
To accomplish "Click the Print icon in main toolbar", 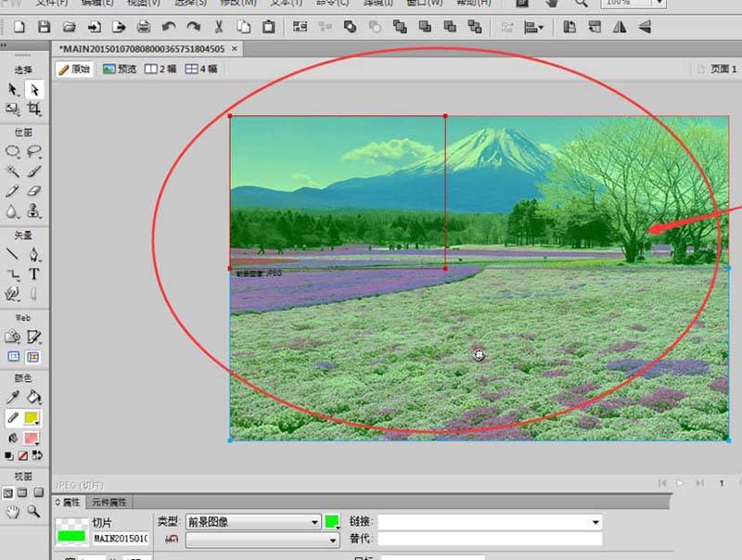I will (x=144, y=27).
